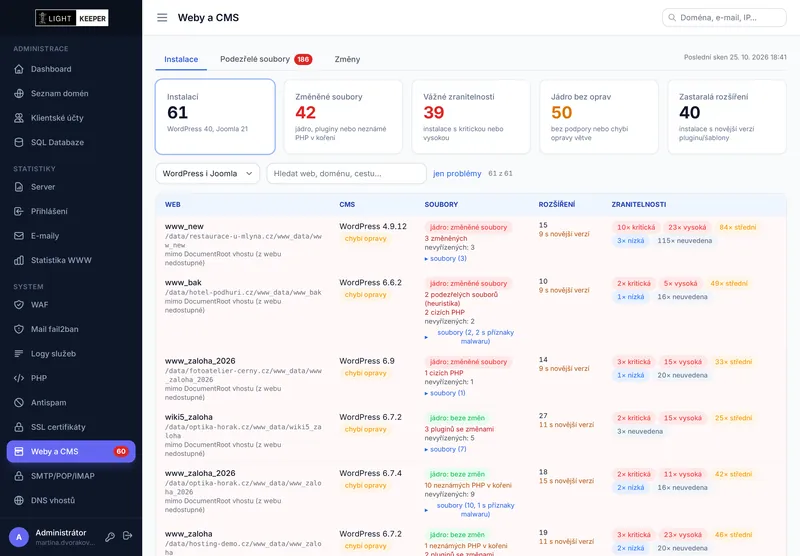Expand soubory (3) for www_new
The image size is (800, 556).
[x=445, y=259]
